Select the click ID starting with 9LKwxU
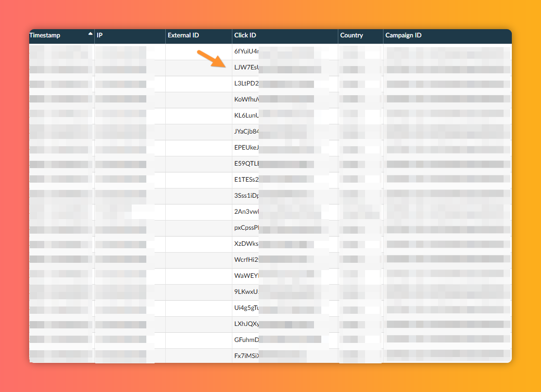Viewport: 541px width, 392px height. pyautogui.click(x=246, y=291)
